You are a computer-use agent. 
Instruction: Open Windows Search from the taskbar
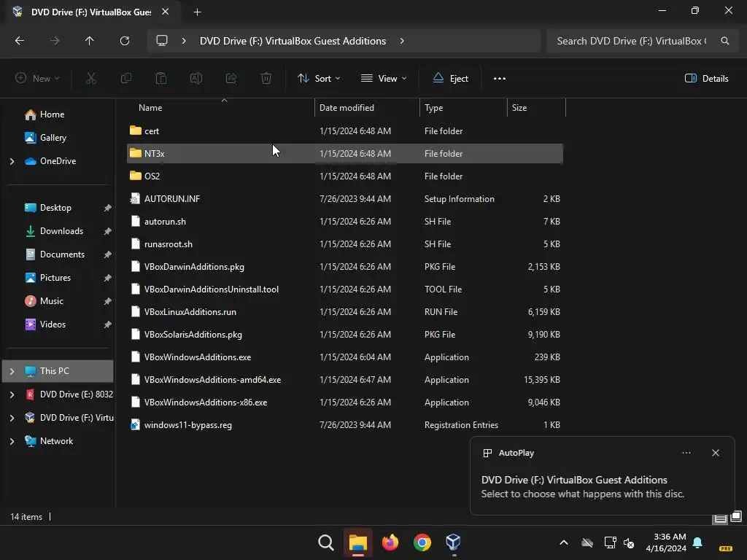[326, 542]
